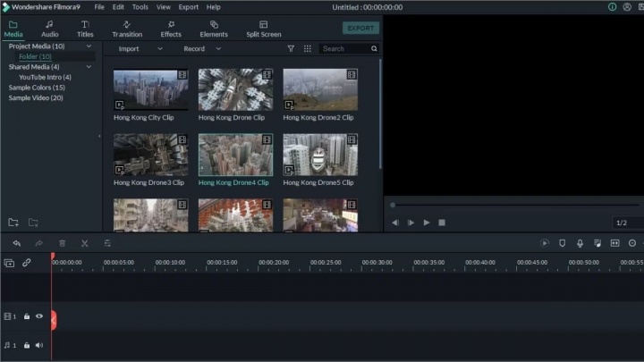Collapse the media sidebar arrow

click(99, 136)
